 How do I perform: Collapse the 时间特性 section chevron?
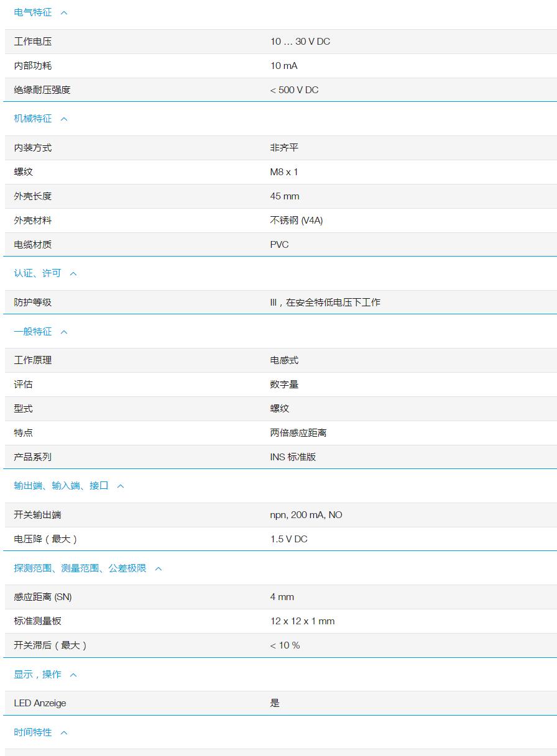[63, 732]
